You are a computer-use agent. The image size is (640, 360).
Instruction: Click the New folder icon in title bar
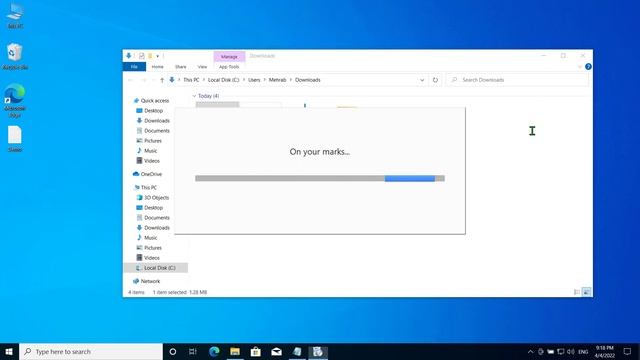tap(150, 56)
